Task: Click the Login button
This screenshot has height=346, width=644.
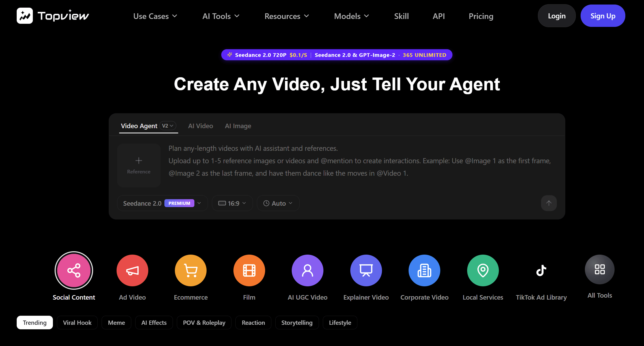Action: pos(557,16)
